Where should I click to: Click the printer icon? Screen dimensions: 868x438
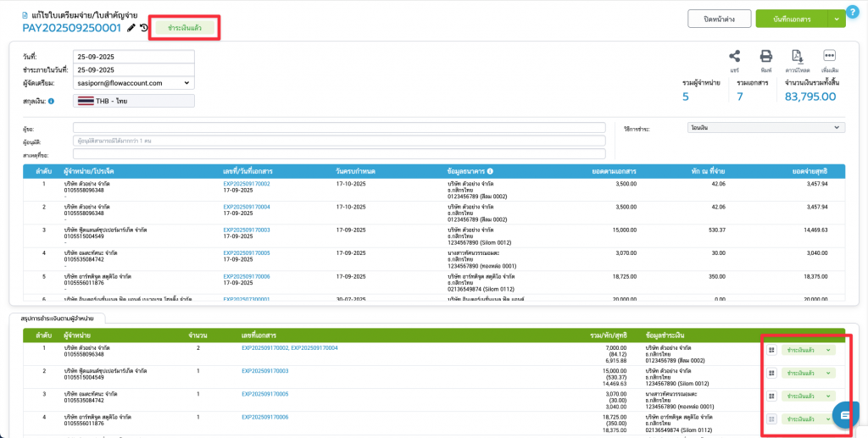click(765, 56)
